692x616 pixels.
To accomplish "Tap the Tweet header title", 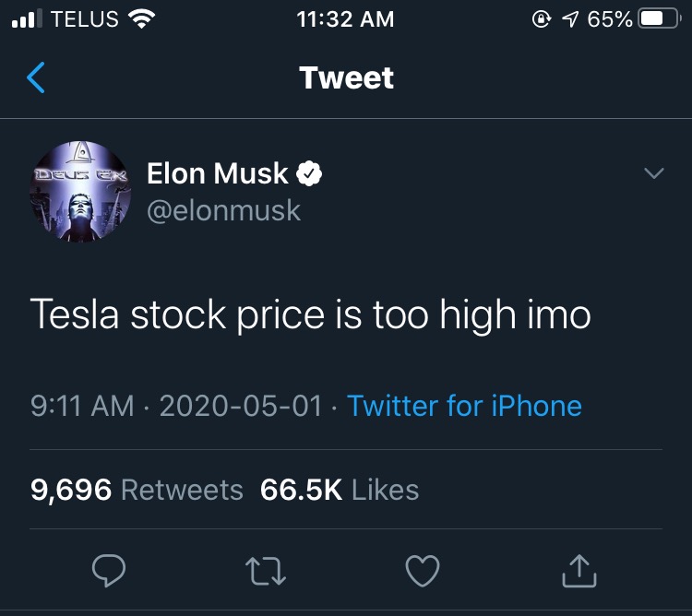I will pos(346,78).
